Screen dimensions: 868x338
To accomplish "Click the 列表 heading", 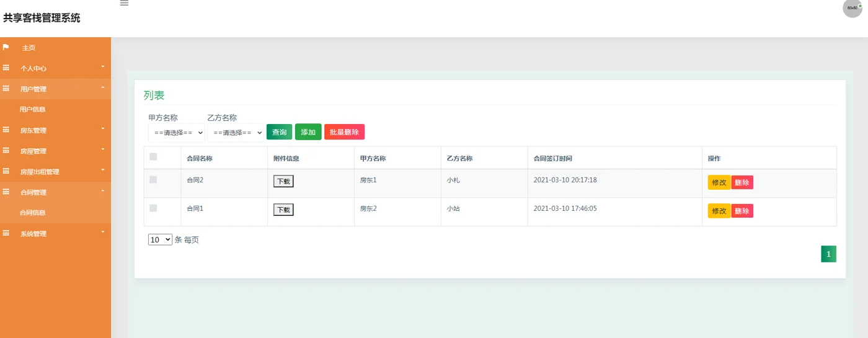I will click(x=154, y=96).
